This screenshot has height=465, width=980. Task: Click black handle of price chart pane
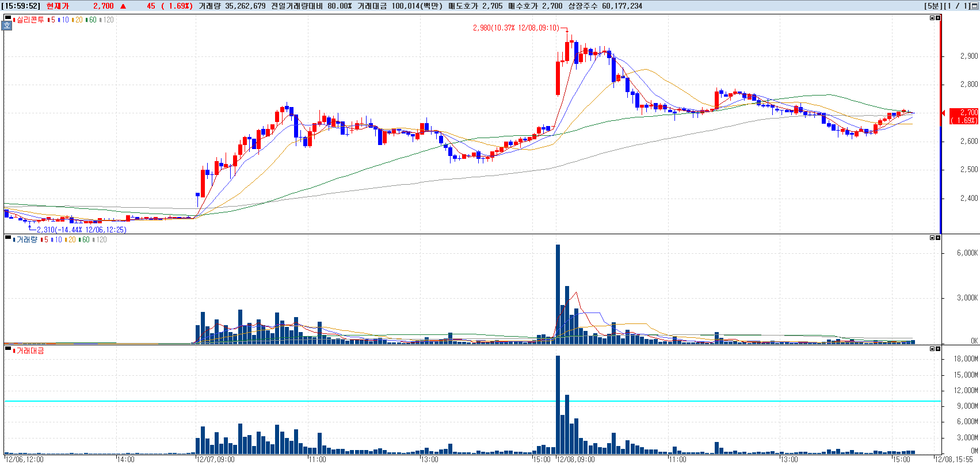pyautogui.click(x=7, y=18)
